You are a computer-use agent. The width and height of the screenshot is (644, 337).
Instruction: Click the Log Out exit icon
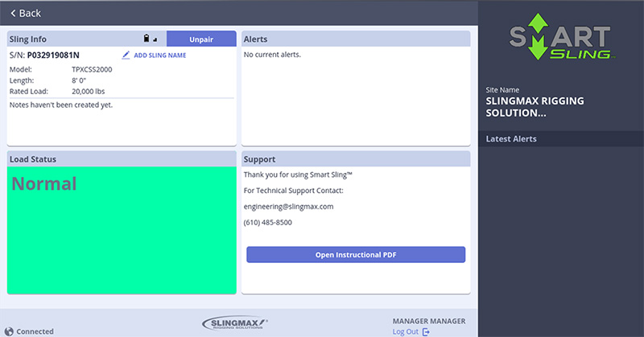point(426,331)
